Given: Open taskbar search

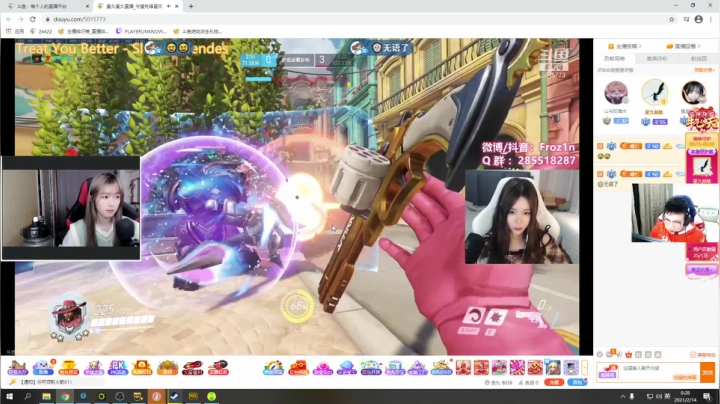Looking at the screenshot, I should [28, 396].
